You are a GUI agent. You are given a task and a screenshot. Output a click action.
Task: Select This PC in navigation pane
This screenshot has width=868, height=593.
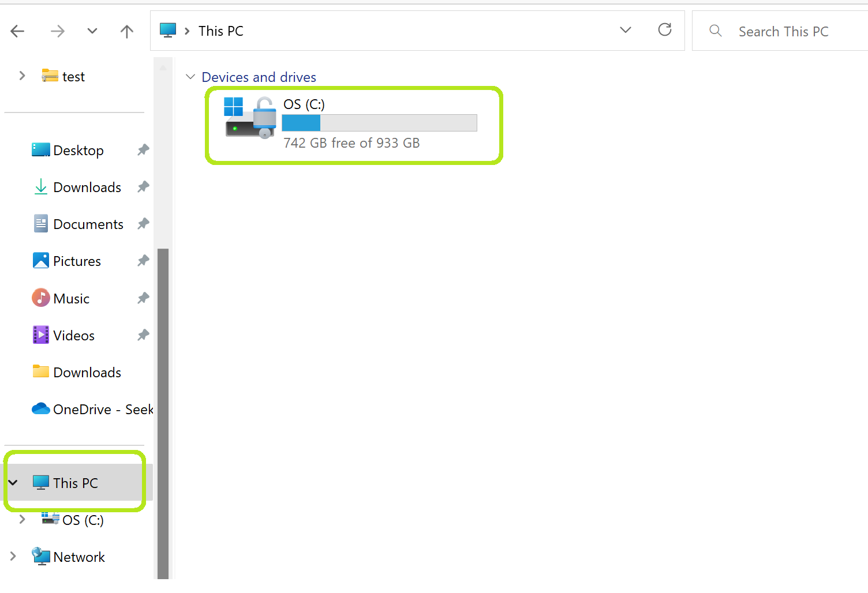coord(76,483)
